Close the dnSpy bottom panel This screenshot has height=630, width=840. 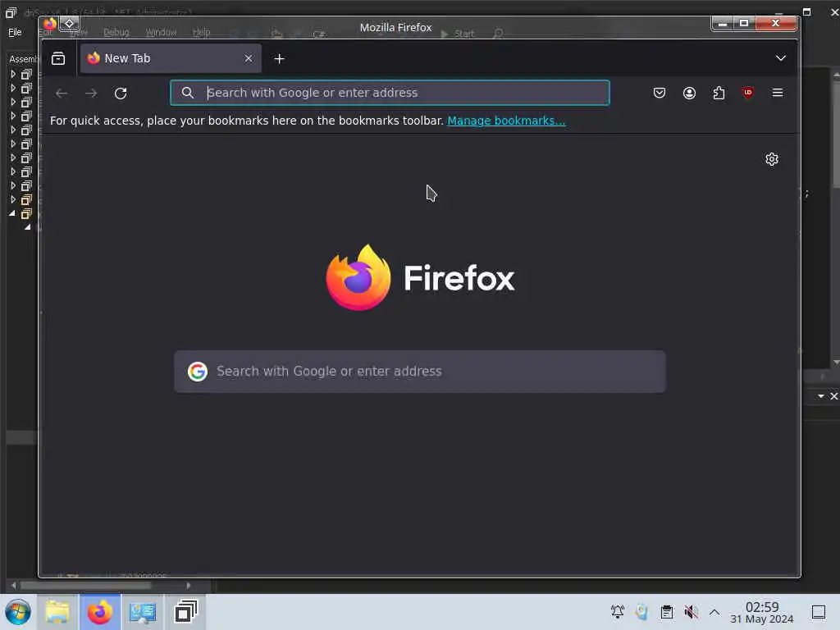[833, 396]
